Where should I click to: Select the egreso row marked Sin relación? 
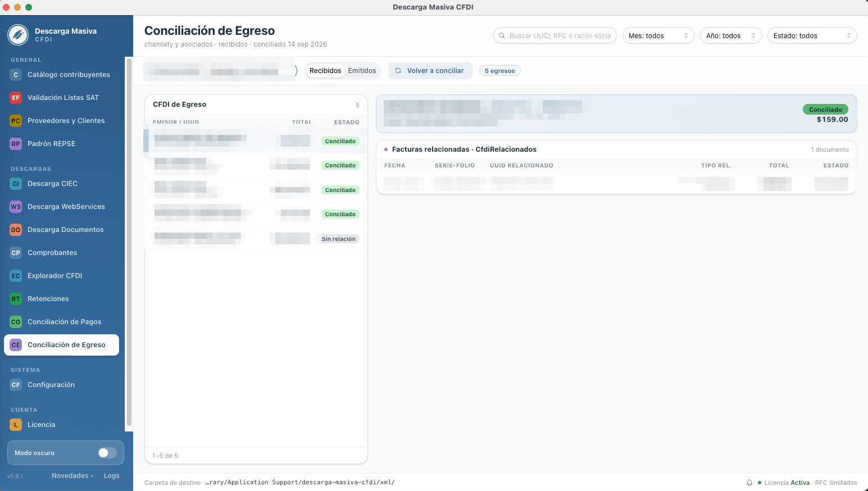click(x=256, y=239)
